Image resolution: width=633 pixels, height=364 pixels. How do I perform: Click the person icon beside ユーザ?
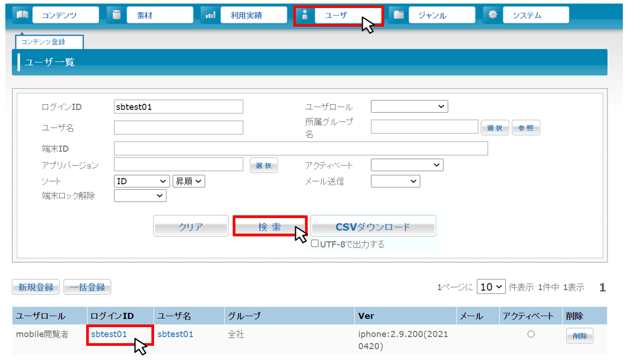tap(304, 15)
